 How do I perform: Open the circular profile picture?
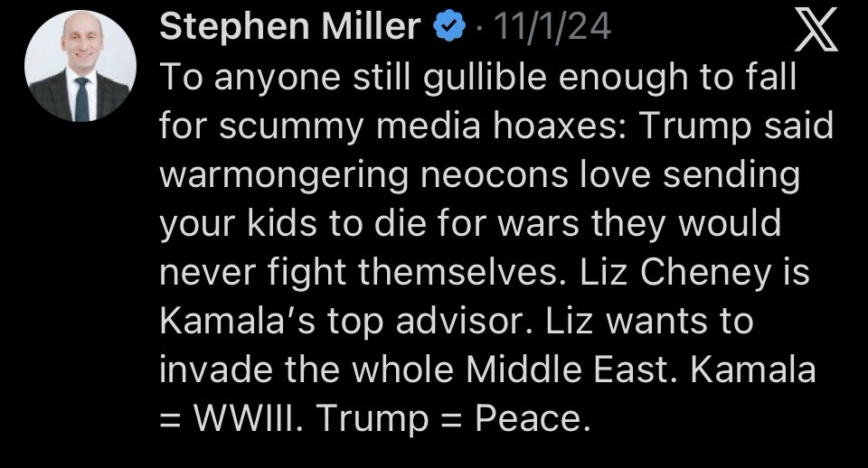pos(80,67)
